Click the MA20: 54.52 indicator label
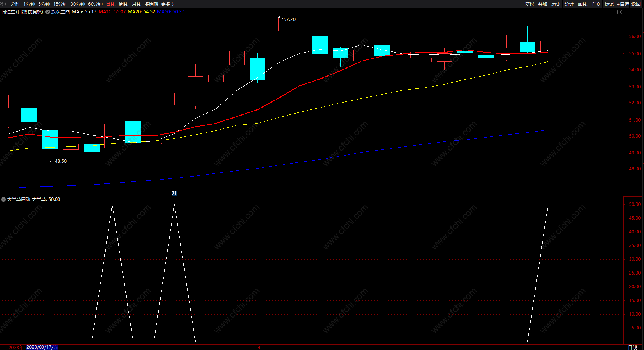 [141, 12]
